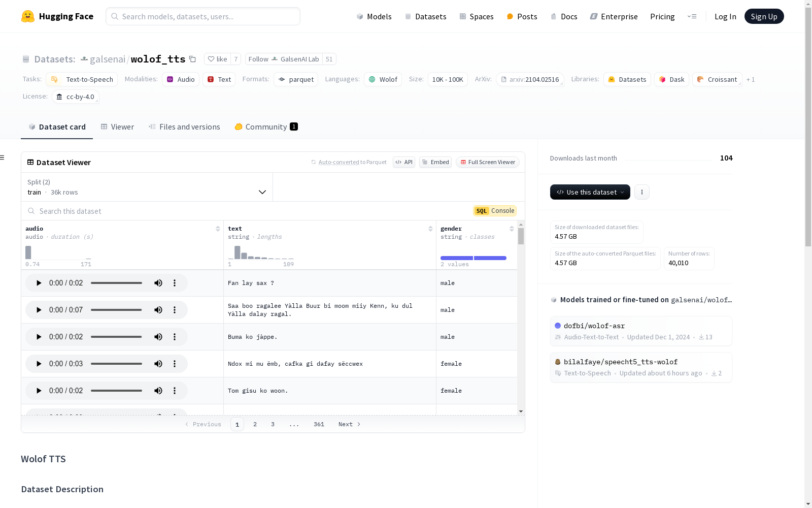Open Community tab
Viewport: 812px width, 508px height.
point(266,126)
